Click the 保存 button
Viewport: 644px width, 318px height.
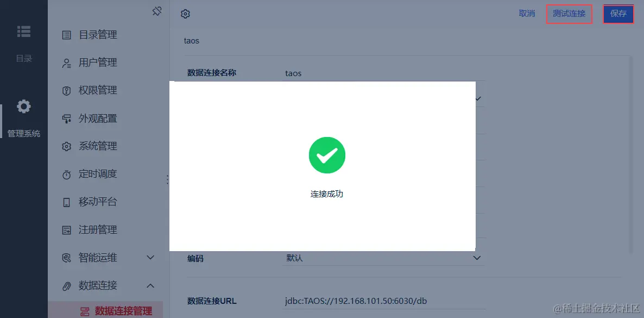618,14
